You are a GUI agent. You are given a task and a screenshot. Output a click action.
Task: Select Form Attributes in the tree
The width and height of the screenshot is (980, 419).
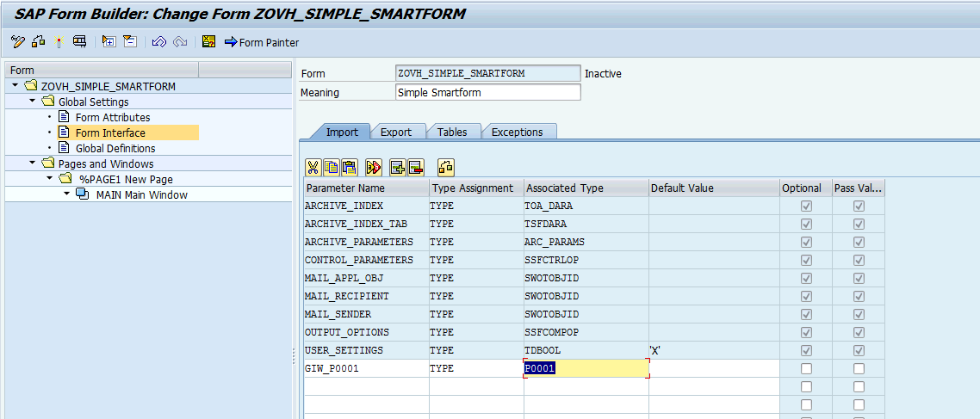tap(113, 117)
